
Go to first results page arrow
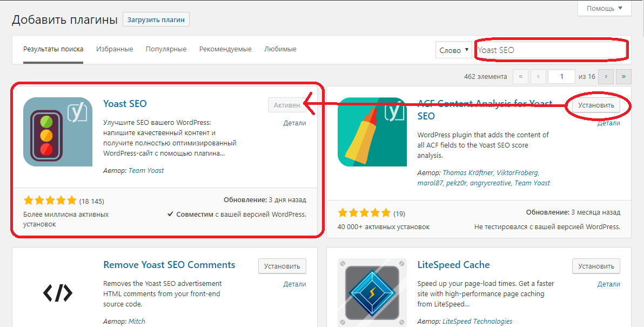(521, 76)
